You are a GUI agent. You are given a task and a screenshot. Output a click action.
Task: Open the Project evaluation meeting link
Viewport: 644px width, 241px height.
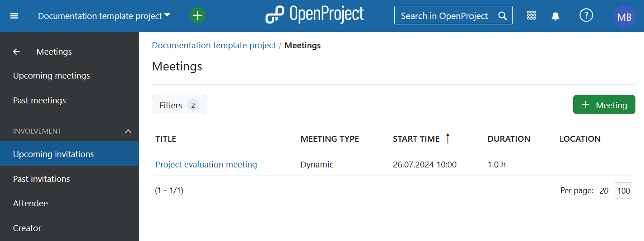click(206, 165)
